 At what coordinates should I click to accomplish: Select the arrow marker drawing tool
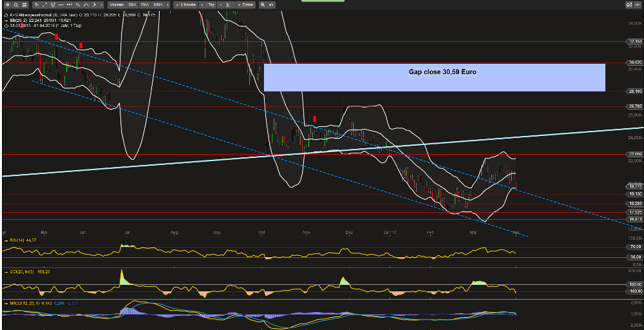(95, 5)
